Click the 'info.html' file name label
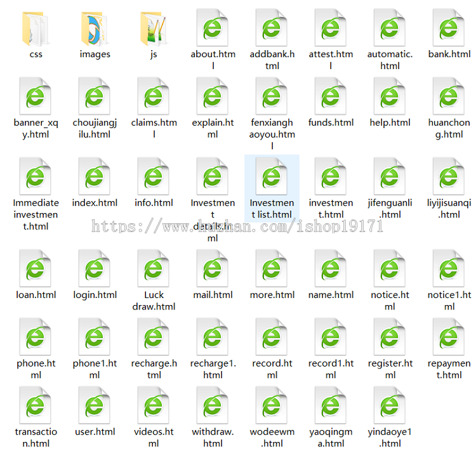Viewport: 476px width, 449px height. (154, 203)
